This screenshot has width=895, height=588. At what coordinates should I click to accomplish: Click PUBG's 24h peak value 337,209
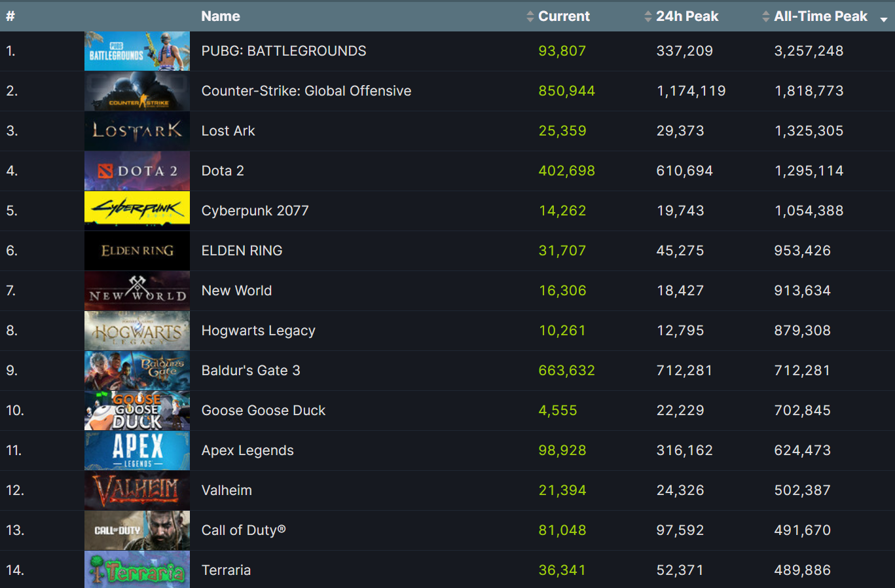[x=684, y=51]
